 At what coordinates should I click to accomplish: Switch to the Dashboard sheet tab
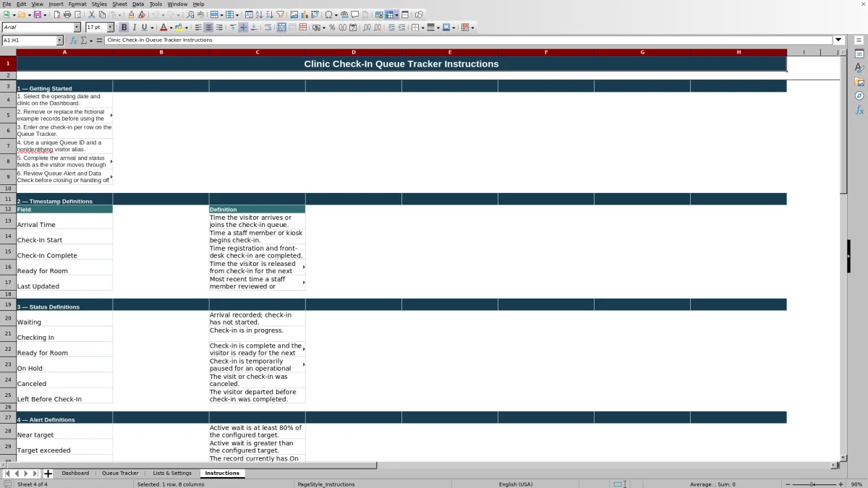75,474
